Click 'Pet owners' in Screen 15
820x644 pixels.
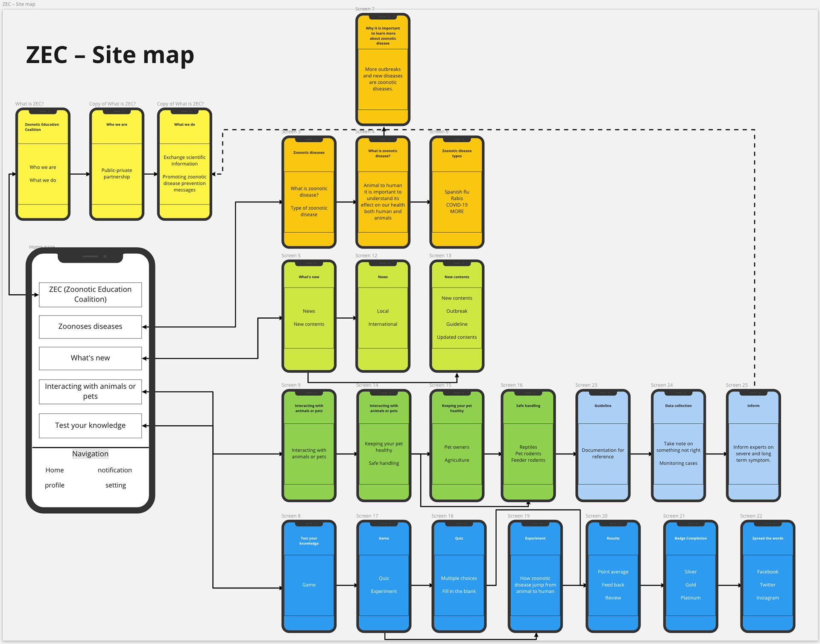point(457,447)
